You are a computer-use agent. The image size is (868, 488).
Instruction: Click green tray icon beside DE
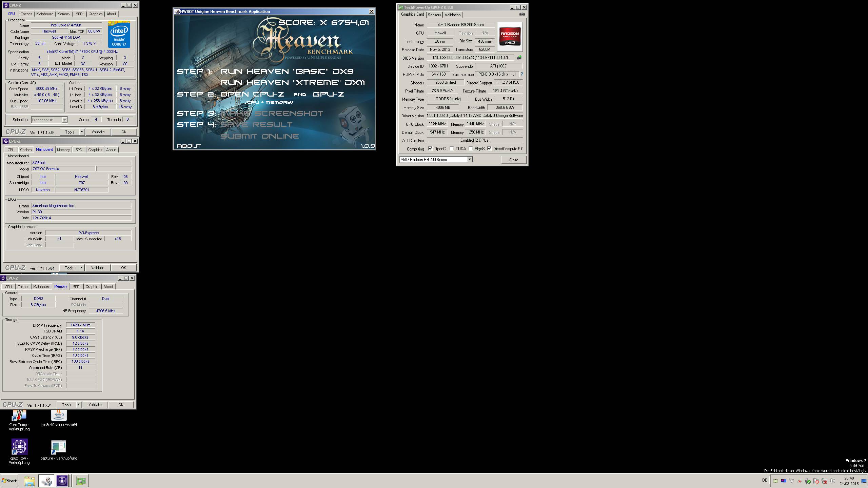pos(775,481)
